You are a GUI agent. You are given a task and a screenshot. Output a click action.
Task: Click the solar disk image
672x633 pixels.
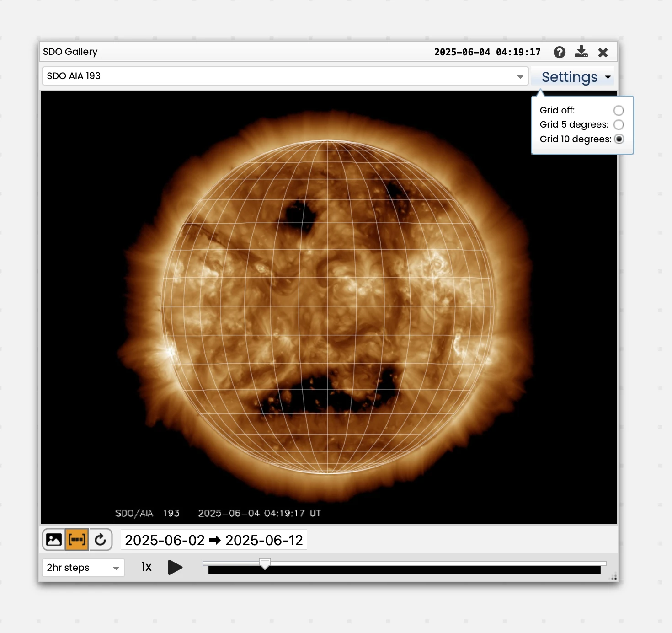(327, 306)
